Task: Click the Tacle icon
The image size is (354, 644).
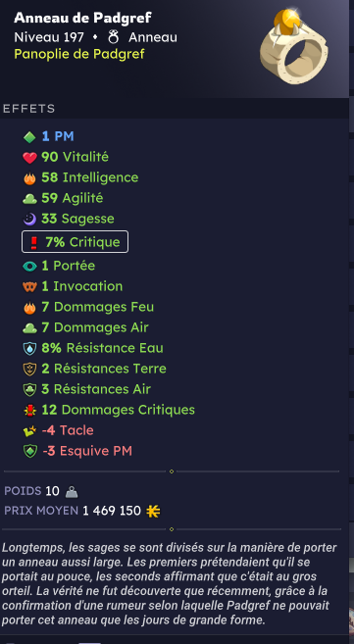Action: 29,430
